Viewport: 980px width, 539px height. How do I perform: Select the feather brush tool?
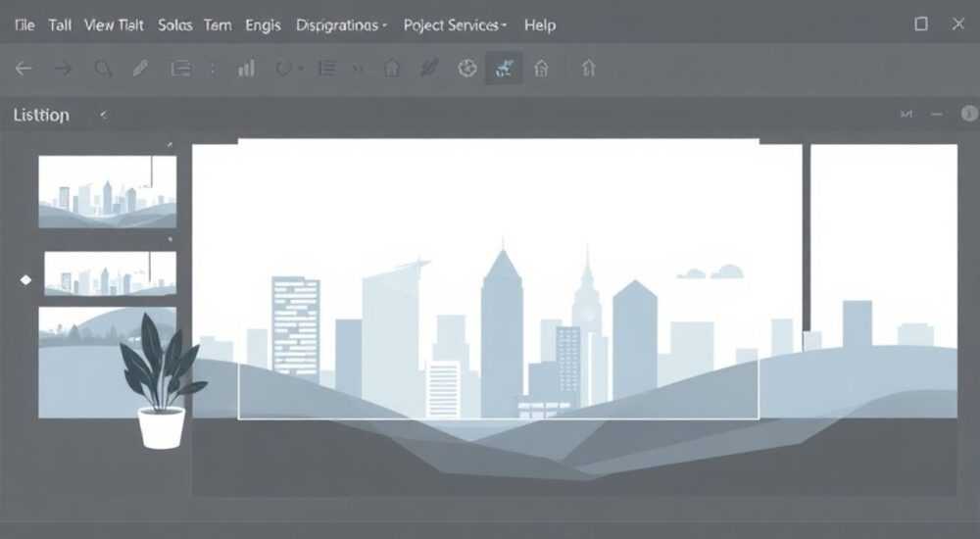click(429, 68)
